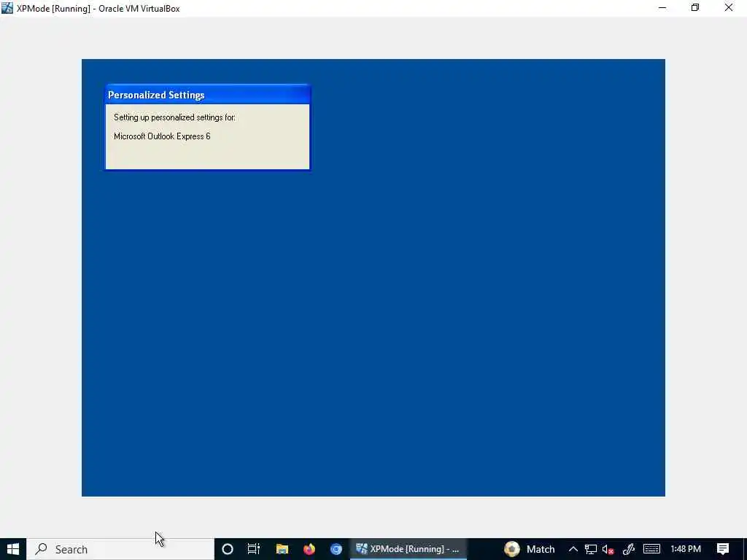
Task: Open network status tray icon
Action: [x=591, y=549]
